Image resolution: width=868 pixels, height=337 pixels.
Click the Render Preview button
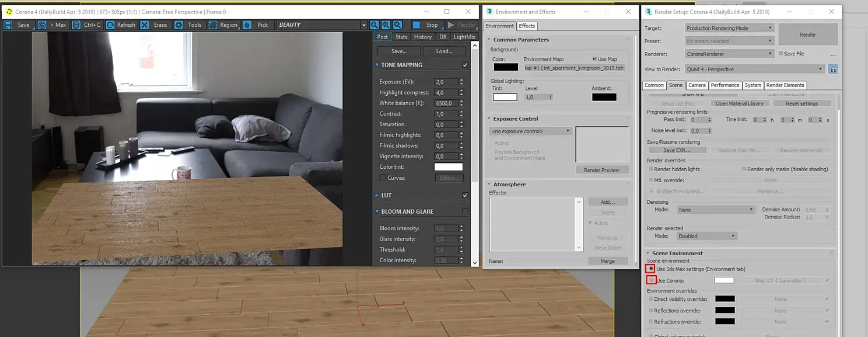click(x=602, y=170)
